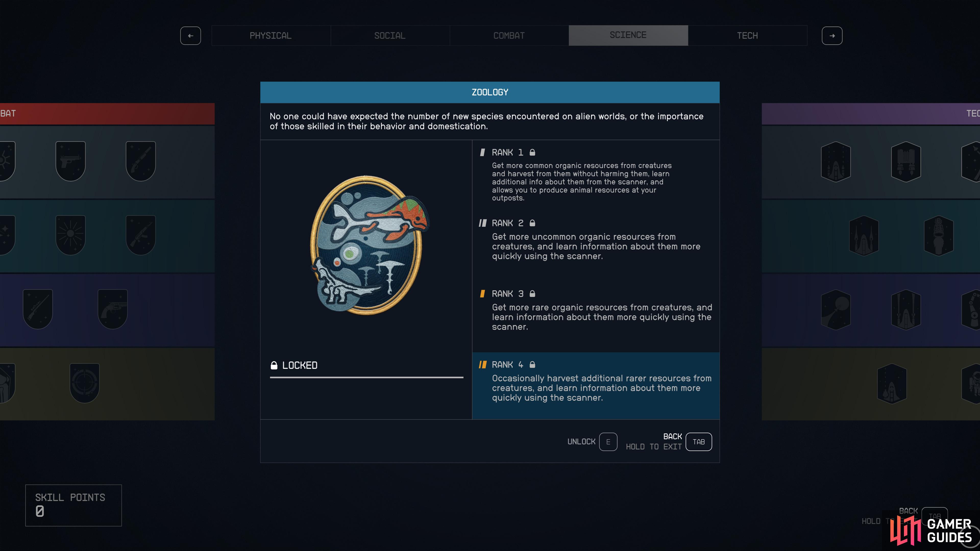This screenshot has width=980, height=551.
Task: Select the Rank 3 description row
Action: tap(596, 317)
